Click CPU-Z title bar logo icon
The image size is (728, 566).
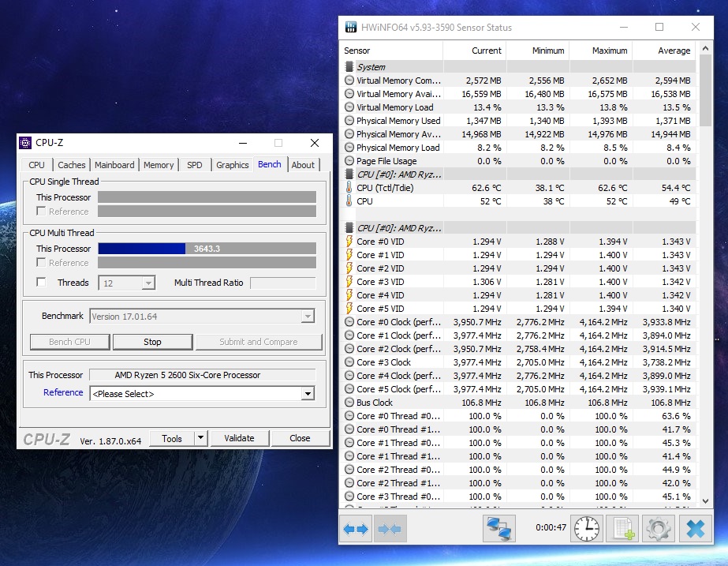pos(25,143)
